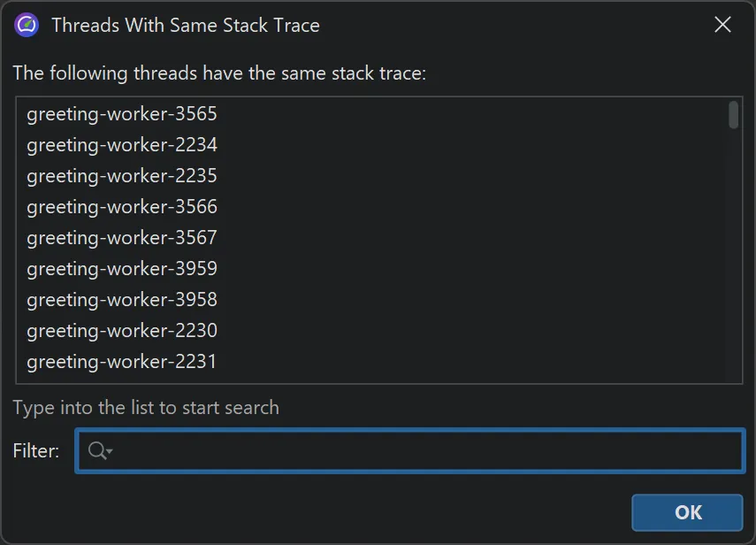Click inside the Filter text field
Viewport: 756px width, 545px height.
point(424,451)
